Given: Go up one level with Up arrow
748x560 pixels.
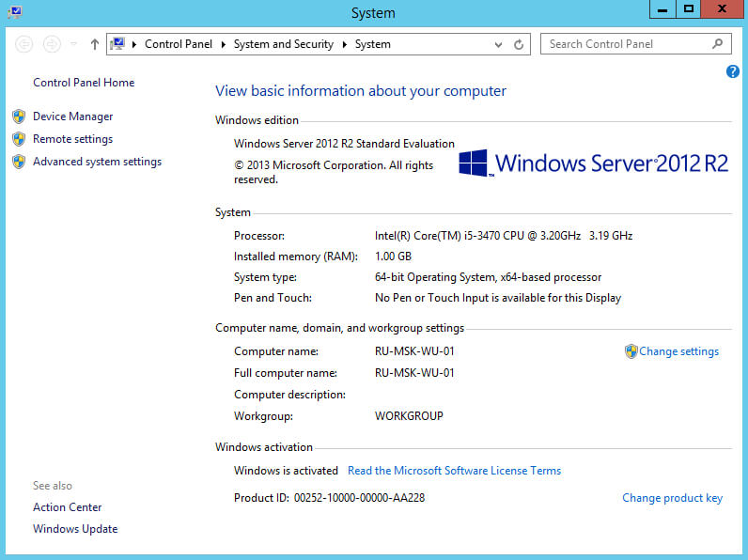Looking at the screenshot, I should pyautogui.click(x=95, y=44).
